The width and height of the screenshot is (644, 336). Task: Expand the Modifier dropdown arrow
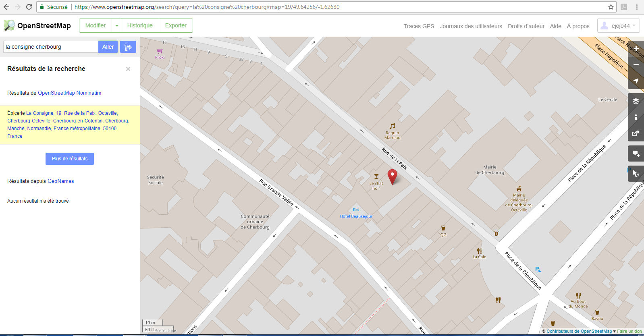pyautogui.click(x=116, y=25)
